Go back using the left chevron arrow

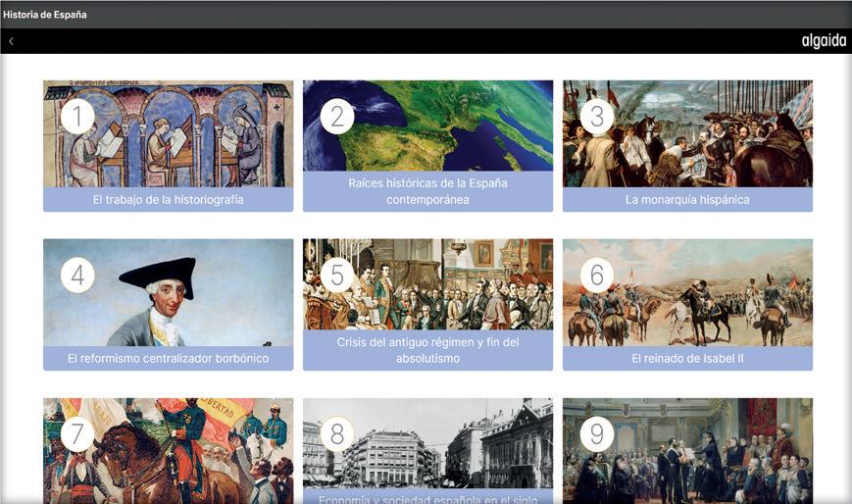tap(11, 41)
